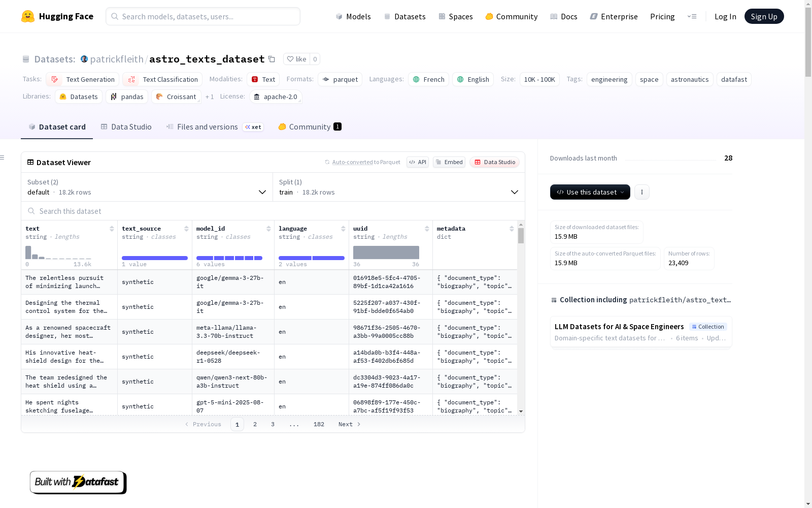Open the API button in Dataset Viewer
The image size is (812, 508).
click(418, 162)
